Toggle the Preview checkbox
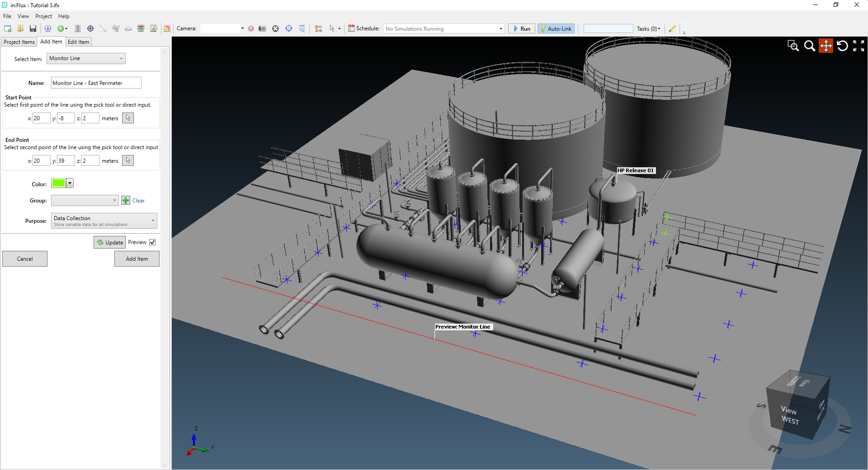This screenshot has height=470, width=868. 153,242
